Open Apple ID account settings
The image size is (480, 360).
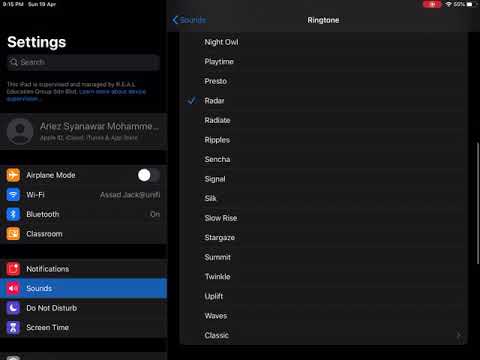tap(83, 131)
